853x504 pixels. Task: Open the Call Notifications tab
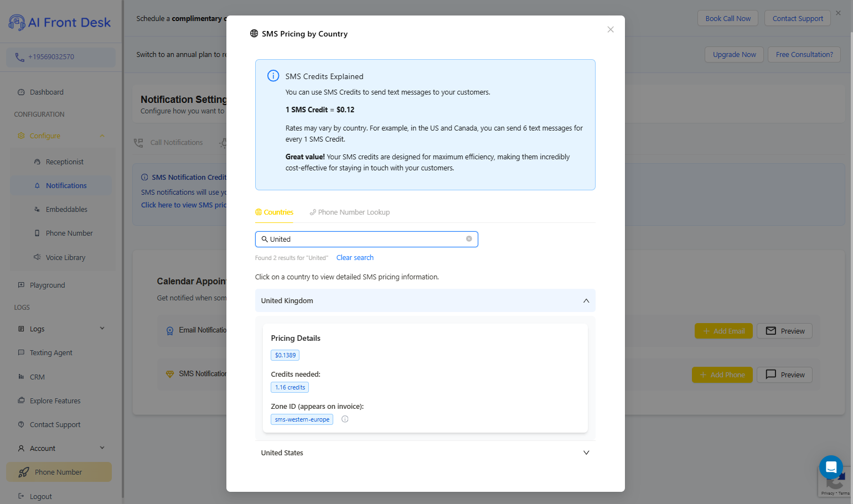coord(169,143)
